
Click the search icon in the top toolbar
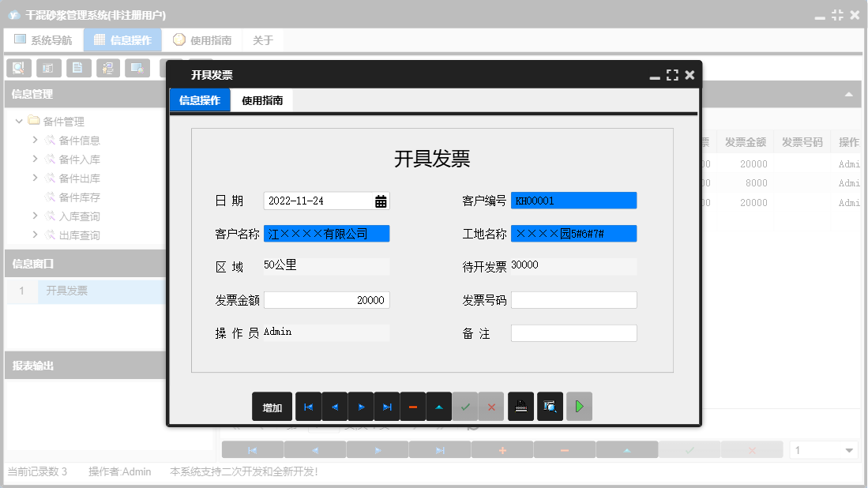click(18, 68)
